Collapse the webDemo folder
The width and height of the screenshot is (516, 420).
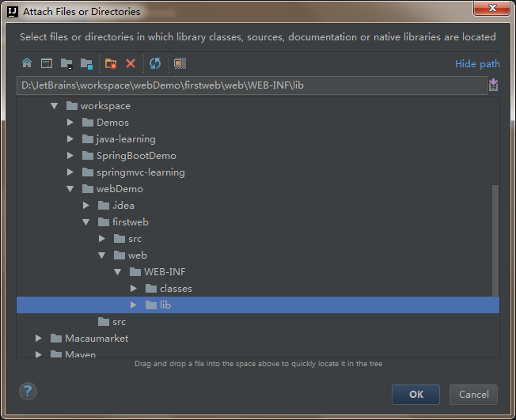[70, 189]
